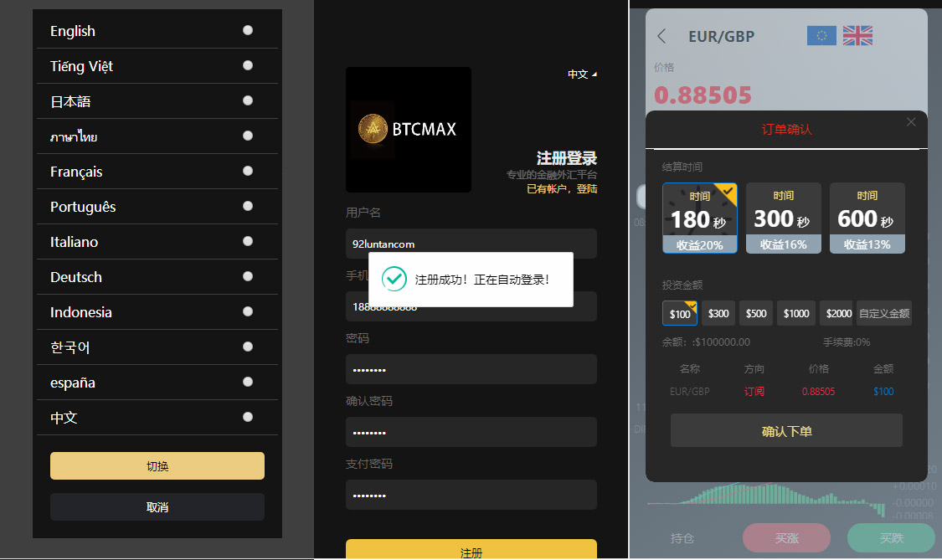Viewport: 942px width, 560px height.
Task: Click the 确认下单 confirm order button
Action: click(x=786, y=431)
